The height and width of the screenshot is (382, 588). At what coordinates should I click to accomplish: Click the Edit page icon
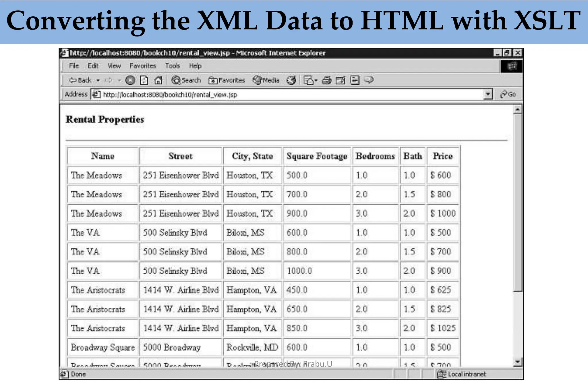(341, 80)
